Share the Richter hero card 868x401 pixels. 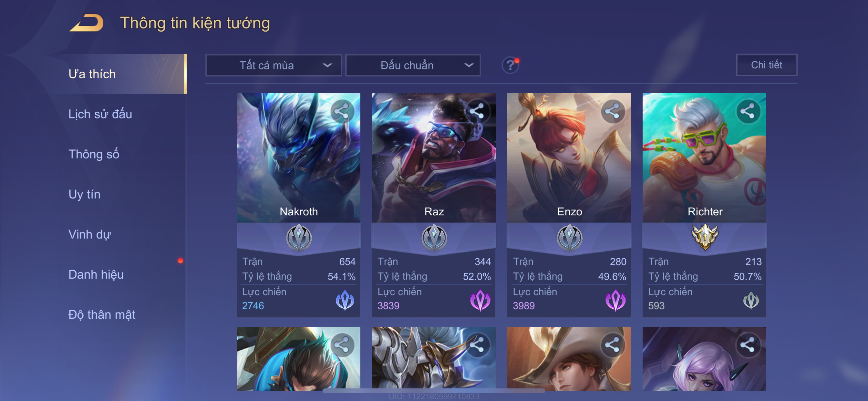pos(748,111)
